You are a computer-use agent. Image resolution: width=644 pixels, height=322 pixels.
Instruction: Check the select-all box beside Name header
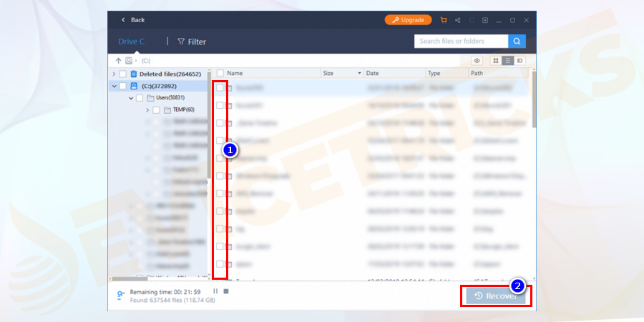[x=220, y=73]
